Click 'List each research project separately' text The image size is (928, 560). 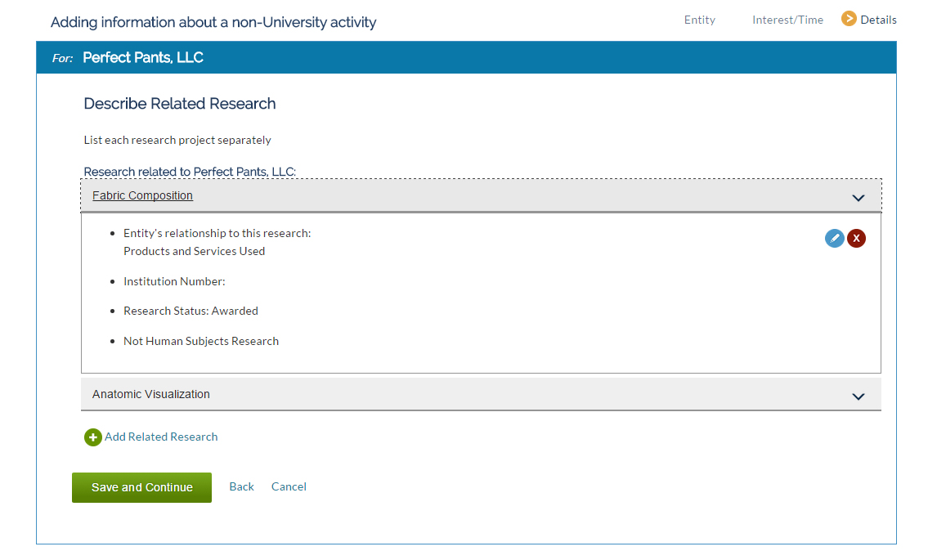pos(177,140)
